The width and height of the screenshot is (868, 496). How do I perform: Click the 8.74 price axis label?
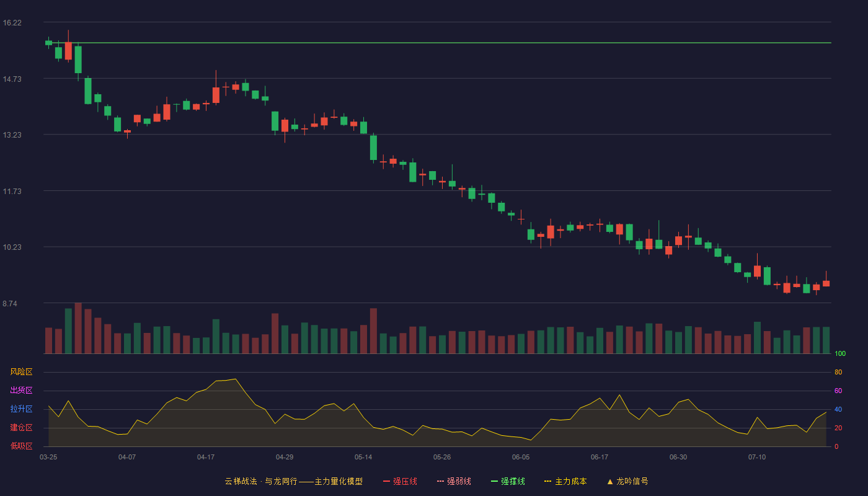pos(11,304)
